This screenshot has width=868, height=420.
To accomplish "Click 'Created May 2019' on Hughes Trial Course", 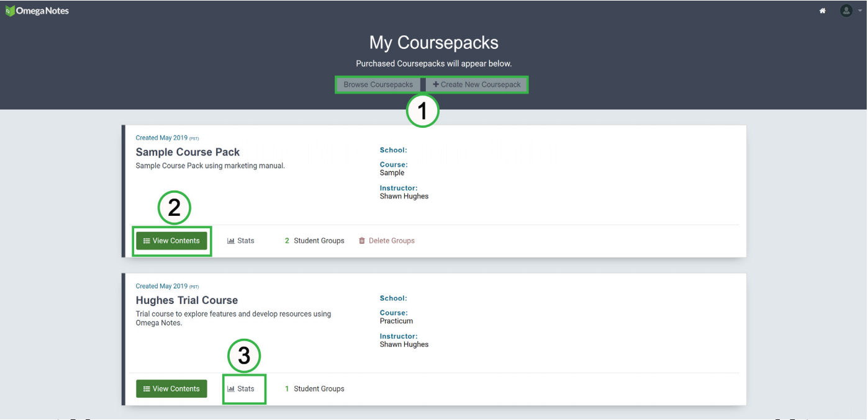I will click(x=161, y=286).
